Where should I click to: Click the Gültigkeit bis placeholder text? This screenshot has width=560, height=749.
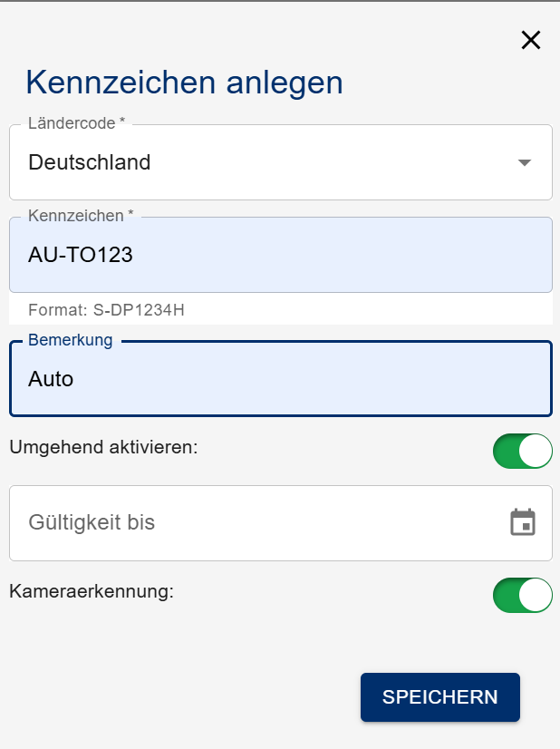(92, 522)
